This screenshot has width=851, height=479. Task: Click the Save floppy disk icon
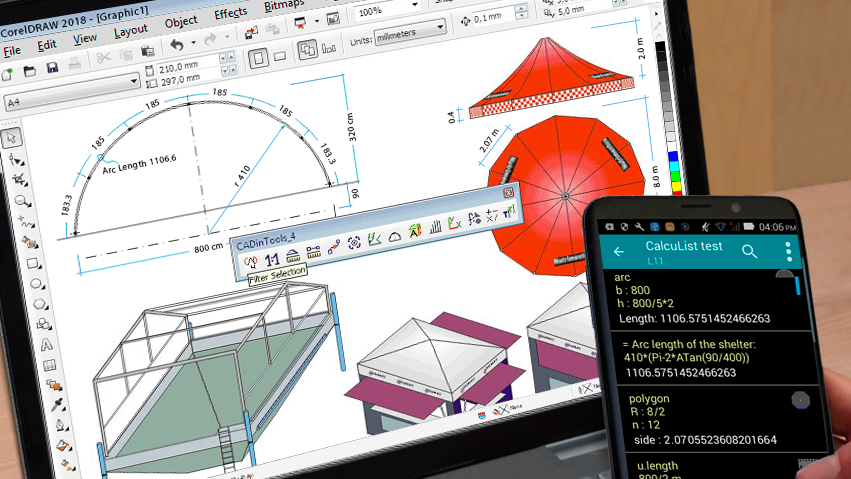pyautogui.click(x=52, y=67)
